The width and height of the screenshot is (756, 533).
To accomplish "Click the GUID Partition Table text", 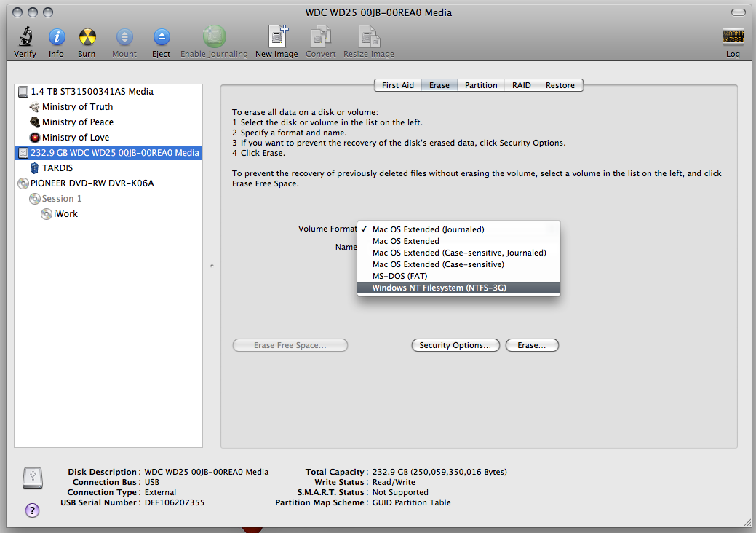I will (x=412, y=502).
